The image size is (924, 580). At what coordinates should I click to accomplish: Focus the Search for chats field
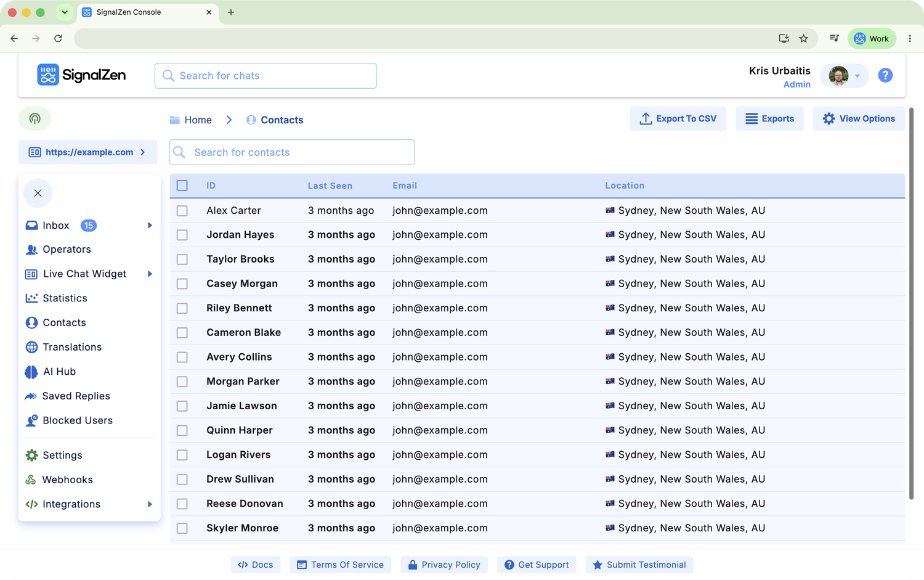click(265, 76)
